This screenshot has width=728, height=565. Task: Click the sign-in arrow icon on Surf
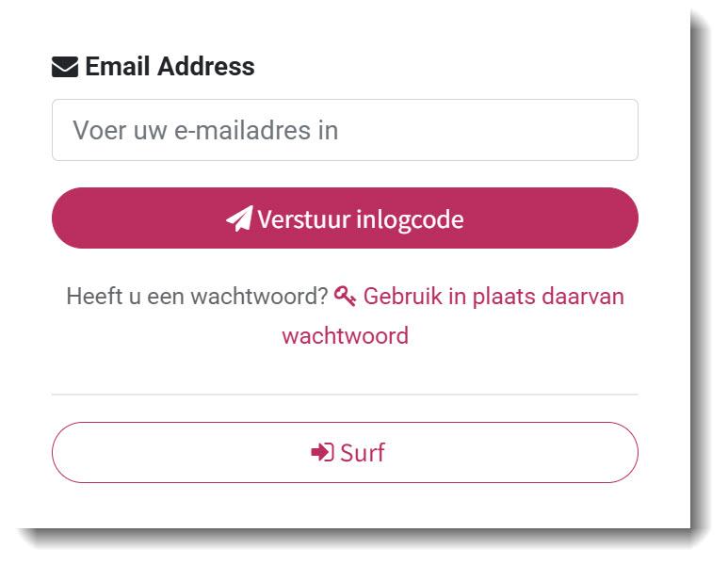click(322, 453)
